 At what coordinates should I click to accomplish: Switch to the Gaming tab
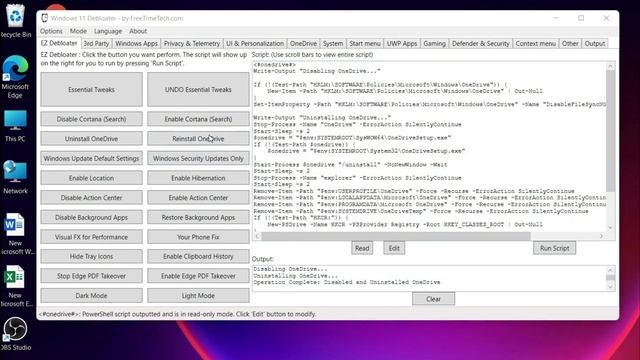pos(434,44)
